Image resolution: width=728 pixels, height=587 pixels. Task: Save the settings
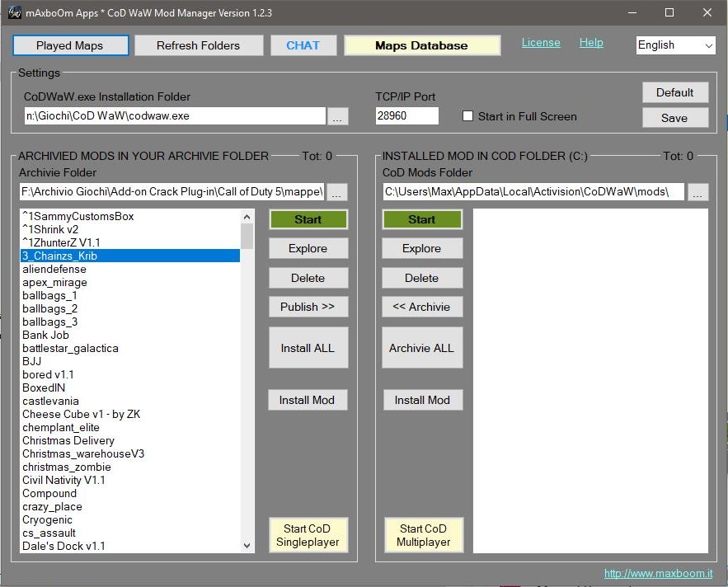(675, 118)
